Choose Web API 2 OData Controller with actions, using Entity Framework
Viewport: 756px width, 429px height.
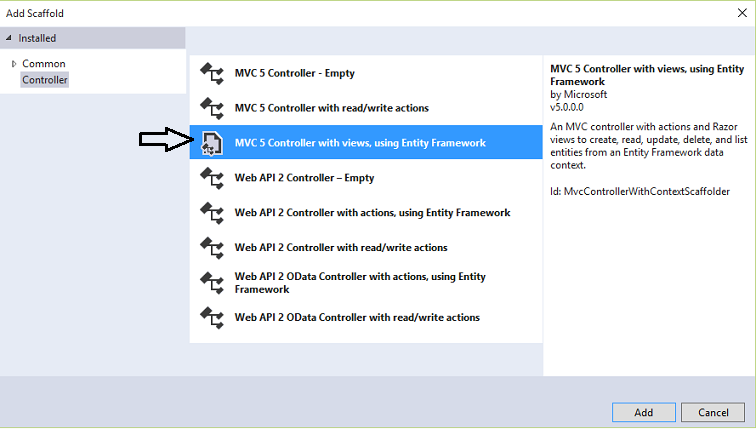[366, 282]
